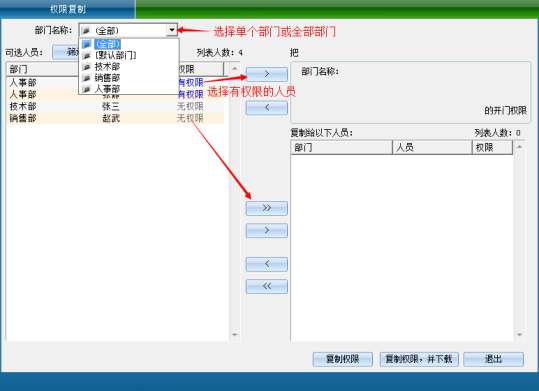539x391 pixels.
Task: Click the < button above the << button
Action: point(267,264)
